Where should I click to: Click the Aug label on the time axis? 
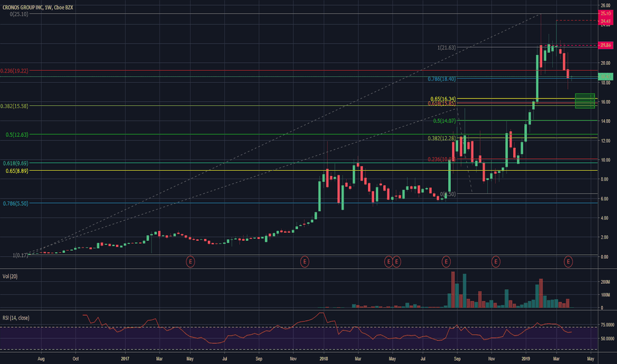point(41,359)
